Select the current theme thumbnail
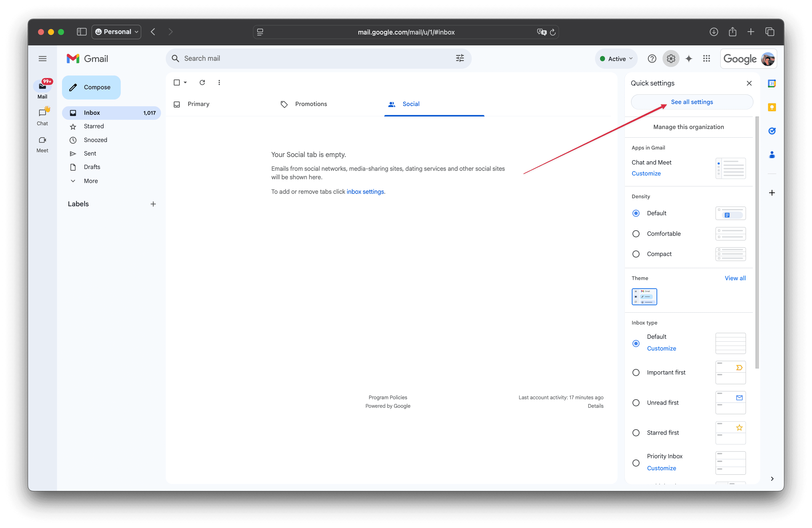Image resolution: width=812 pixels, height=528 pixels. [644, 296]
